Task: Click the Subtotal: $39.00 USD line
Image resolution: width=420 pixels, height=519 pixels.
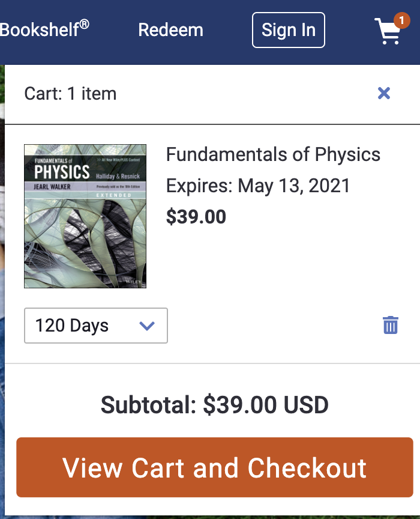Action: 214,405
